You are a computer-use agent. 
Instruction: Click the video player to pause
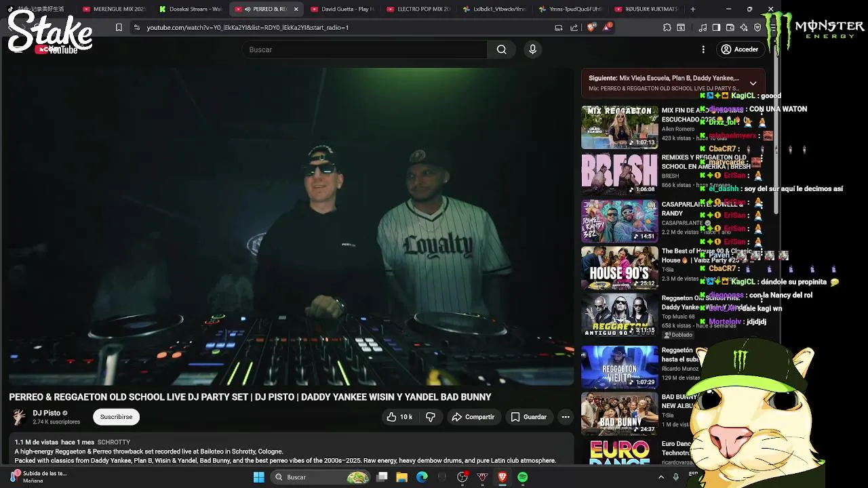[x=292, y=226]
